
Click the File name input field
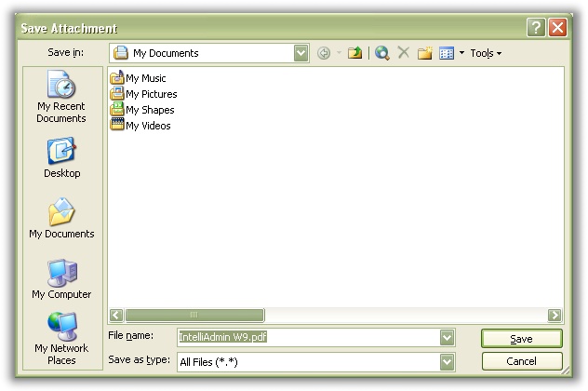[x=309, y=337]
